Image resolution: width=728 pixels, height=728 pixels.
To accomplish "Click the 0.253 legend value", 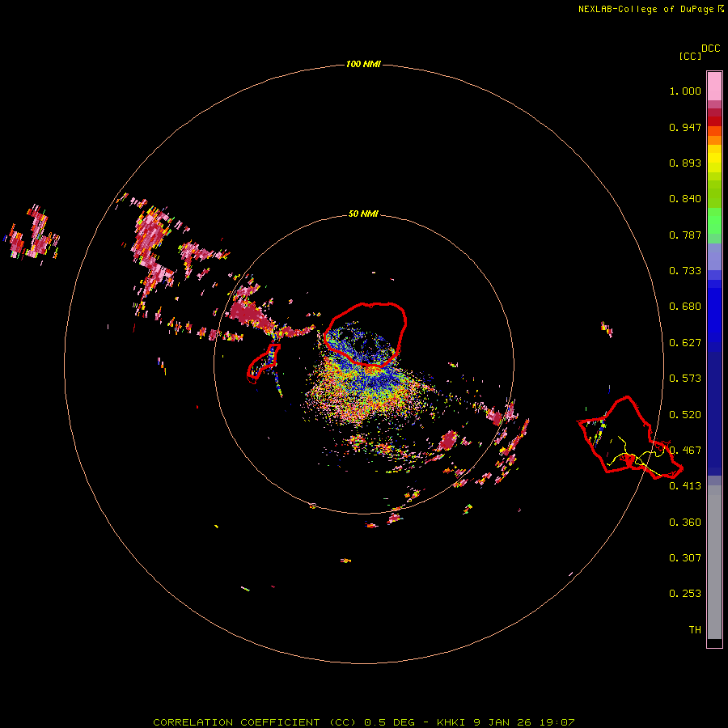I will [x=685, y=594].
